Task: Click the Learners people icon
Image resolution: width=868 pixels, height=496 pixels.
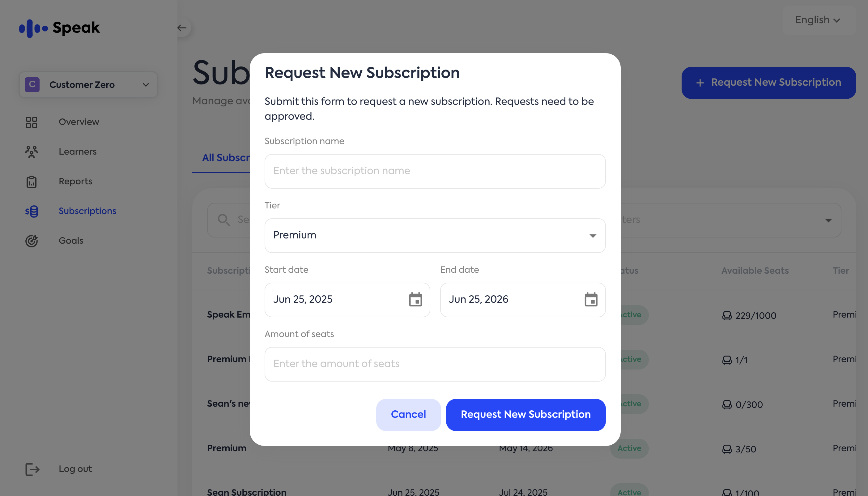Action: 31,152
